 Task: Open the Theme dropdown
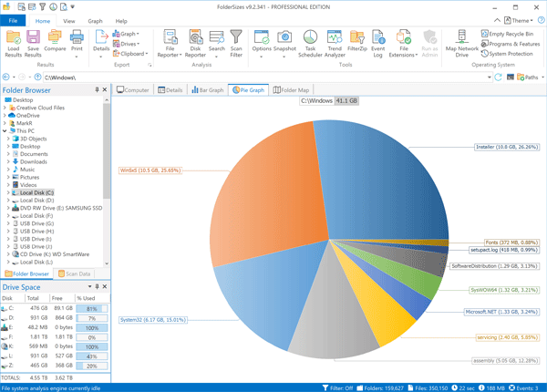pos(520,20)
